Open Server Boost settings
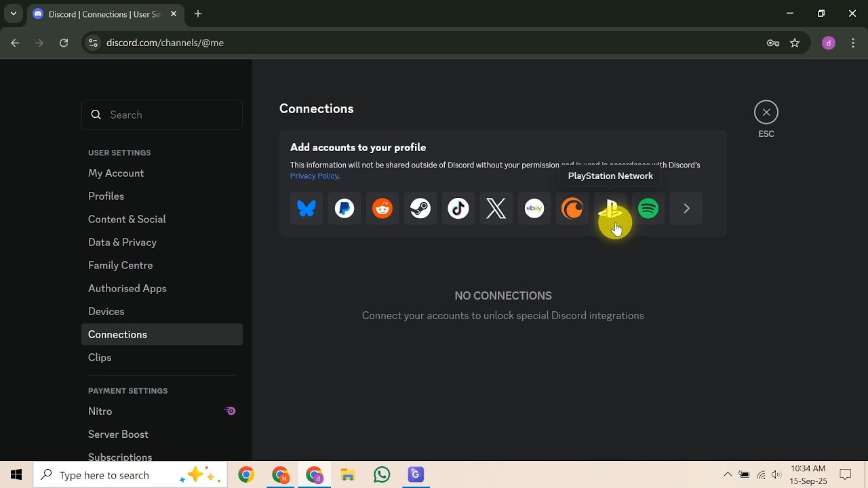 click(x=162, y=434)
